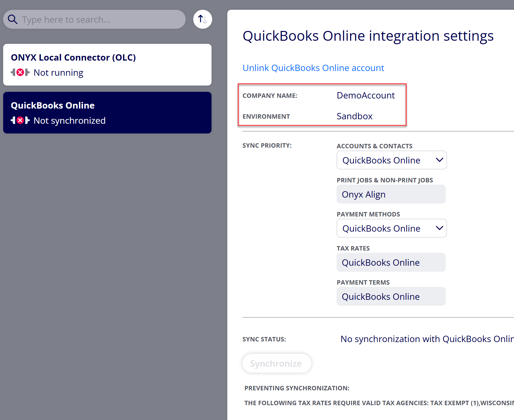Click the Sandbox environment value
Image resolution: width=514 pixels, height=420 pixels.
(x=355, y=116)
